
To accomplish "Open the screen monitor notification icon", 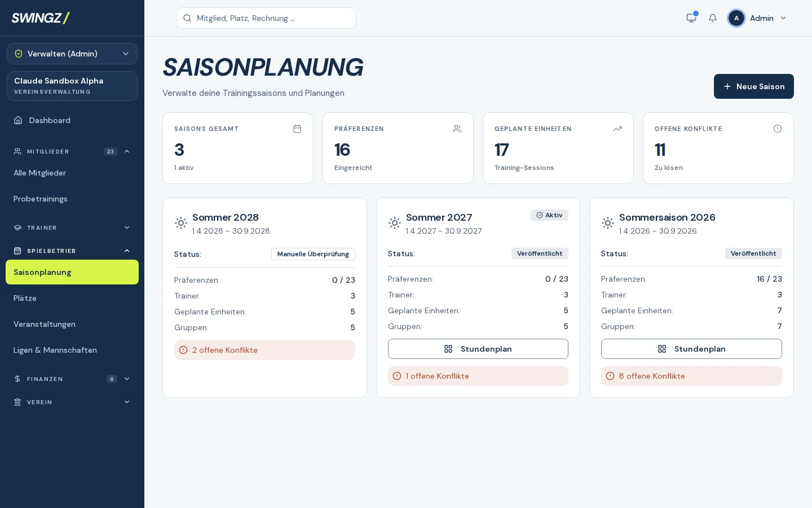I will [691, 18].
